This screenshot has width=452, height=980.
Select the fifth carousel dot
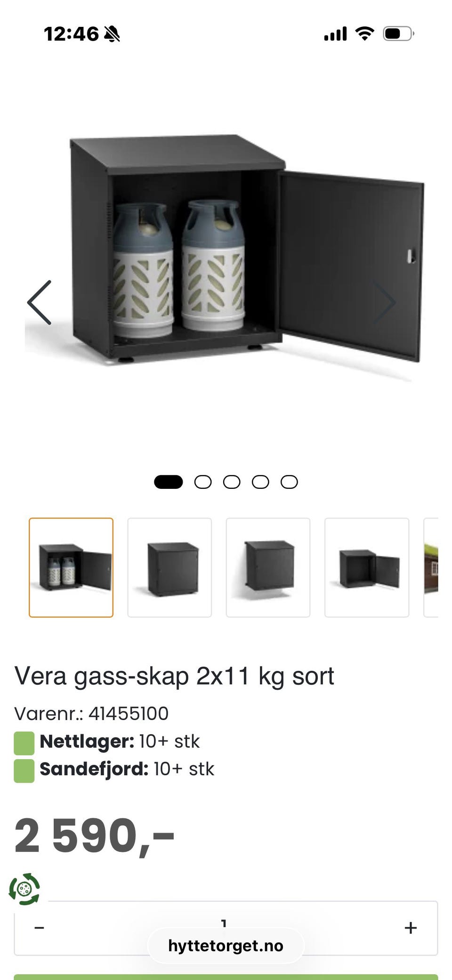289,482
